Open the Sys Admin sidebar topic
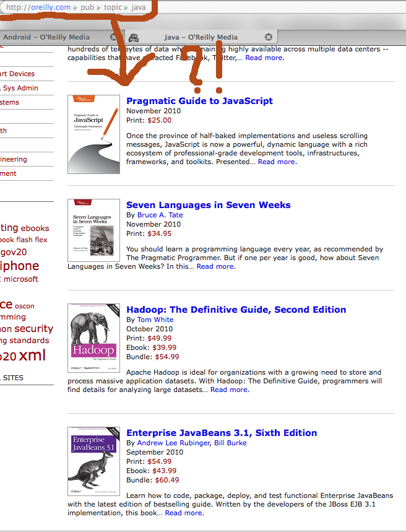Viewport: 406px width, 532px height. [x=20, y=88]
